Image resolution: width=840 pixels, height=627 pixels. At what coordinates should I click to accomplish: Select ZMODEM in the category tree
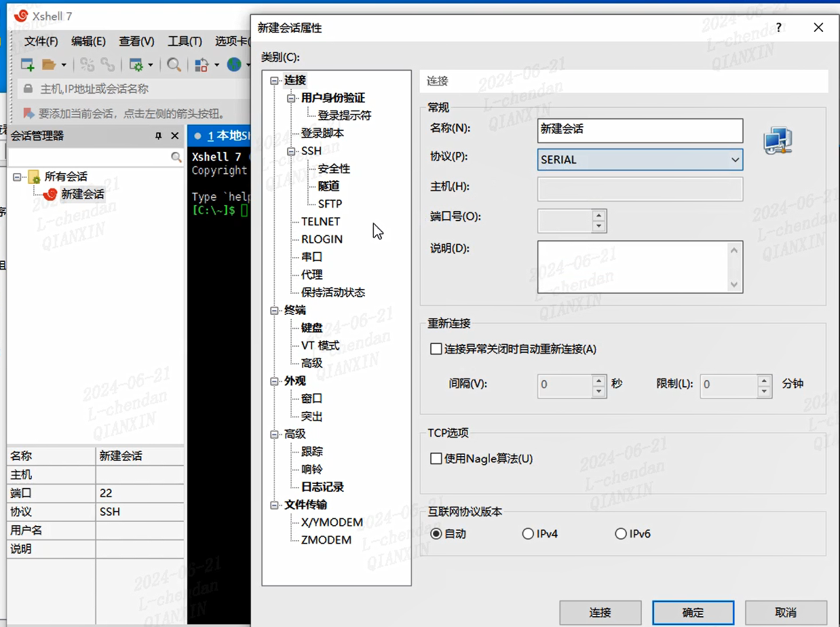click(326, 540)
